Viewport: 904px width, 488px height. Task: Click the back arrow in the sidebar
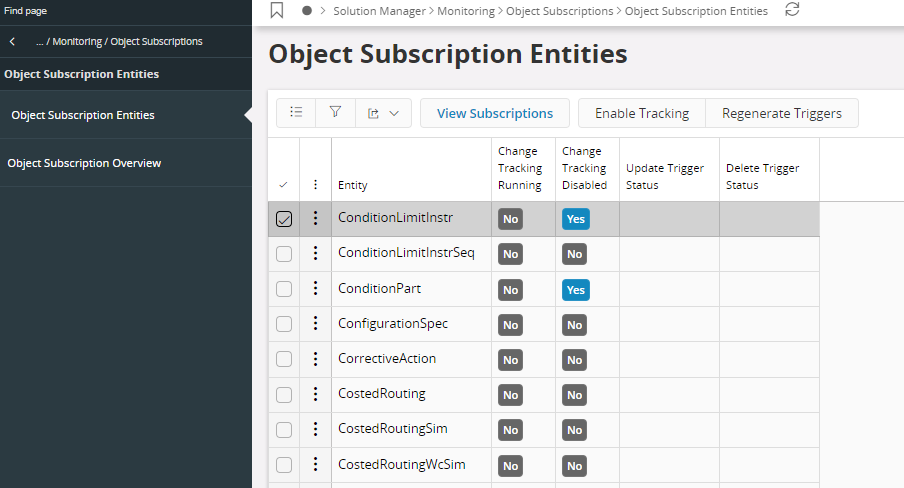[12, 42]
